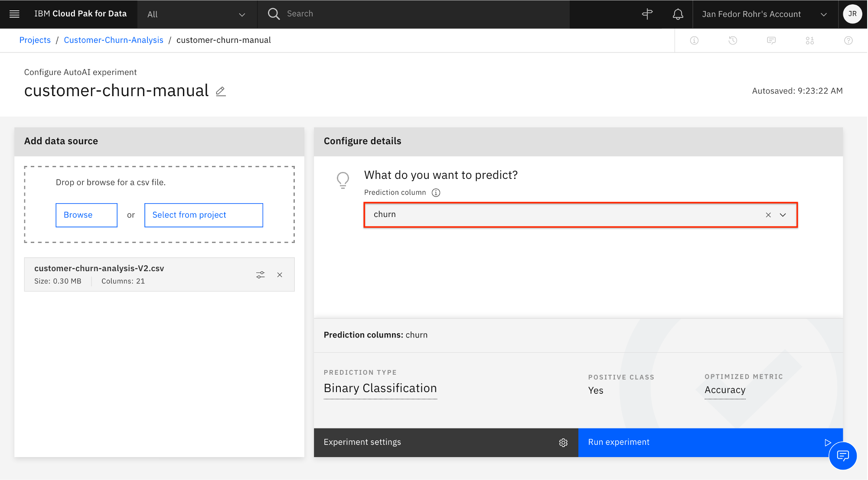
Task: Open the hamburger navigation menu
Action: point(14,13)
